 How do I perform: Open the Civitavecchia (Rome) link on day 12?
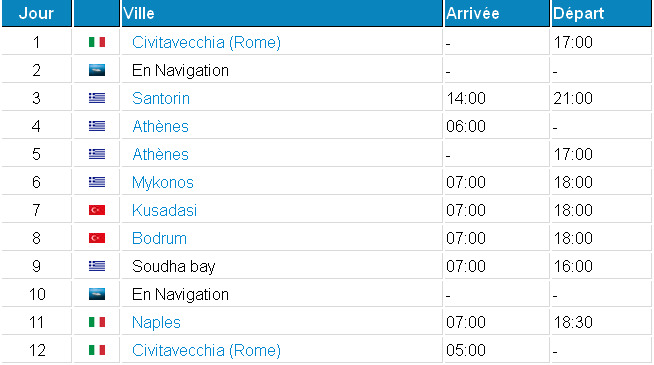(206, 350)
